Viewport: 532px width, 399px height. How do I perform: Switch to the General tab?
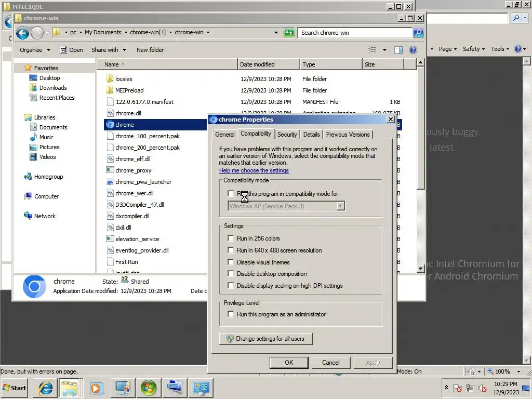coord(224,135)
